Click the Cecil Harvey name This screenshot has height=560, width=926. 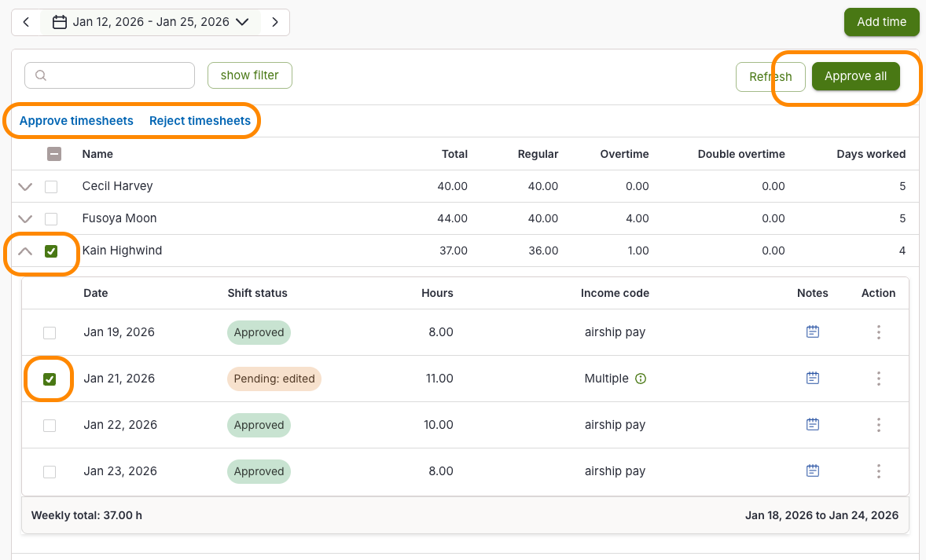[x=118, y=186]
